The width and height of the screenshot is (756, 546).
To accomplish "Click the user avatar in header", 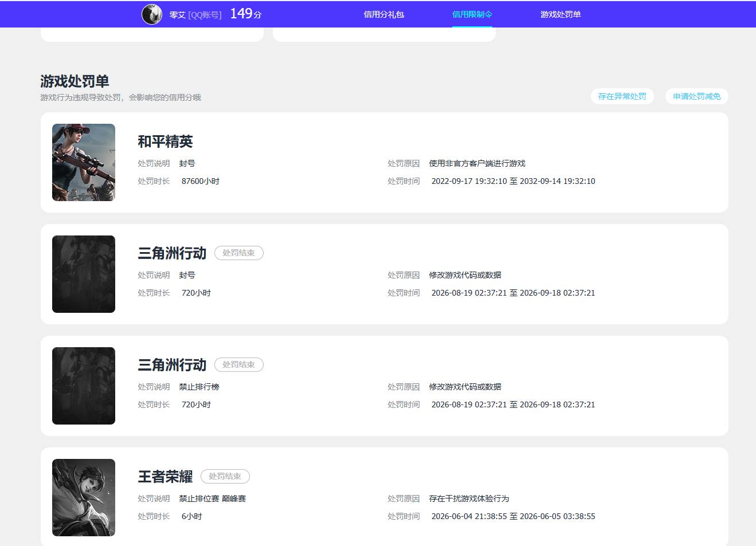I will click(152, 14).
